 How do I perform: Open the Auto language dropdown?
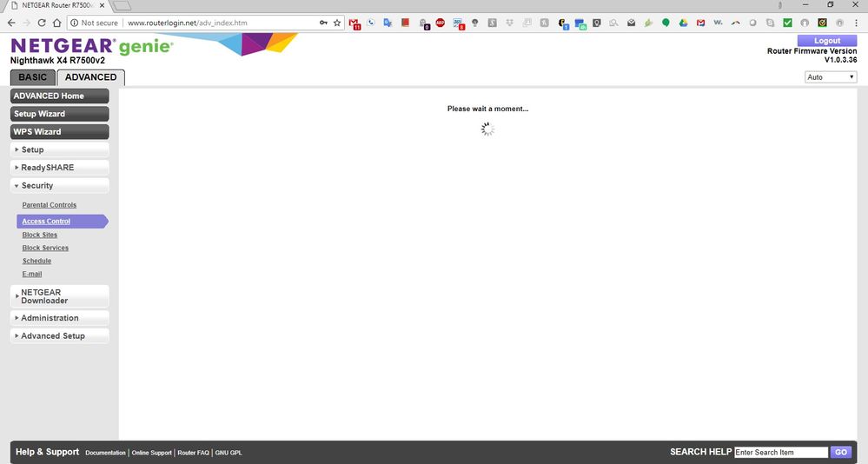click(831, 77)
